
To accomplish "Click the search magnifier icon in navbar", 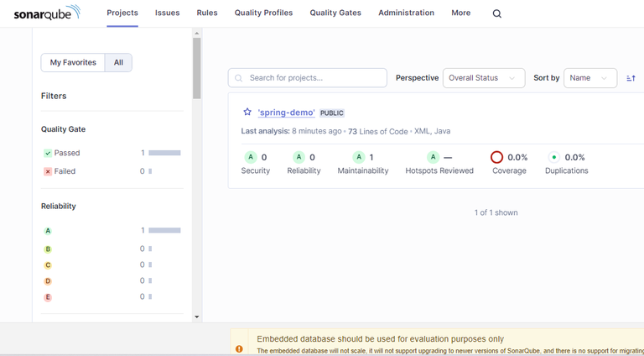I will [497, 13].
